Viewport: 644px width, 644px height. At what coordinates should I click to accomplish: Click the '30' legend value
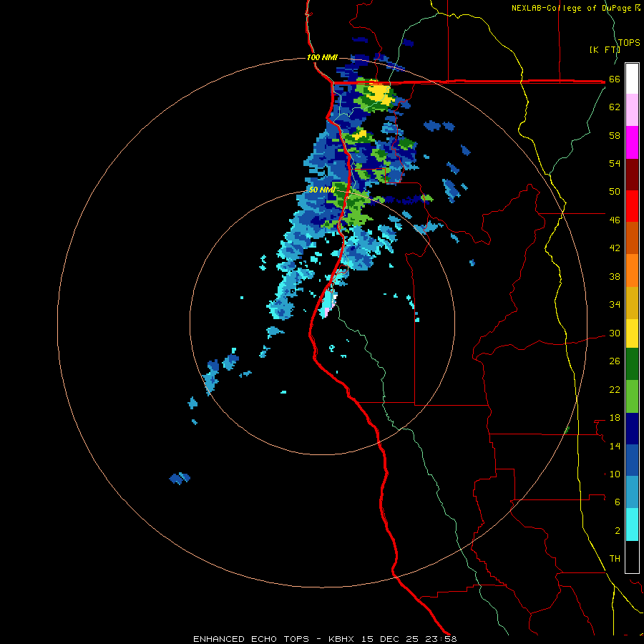click(615, 333)
